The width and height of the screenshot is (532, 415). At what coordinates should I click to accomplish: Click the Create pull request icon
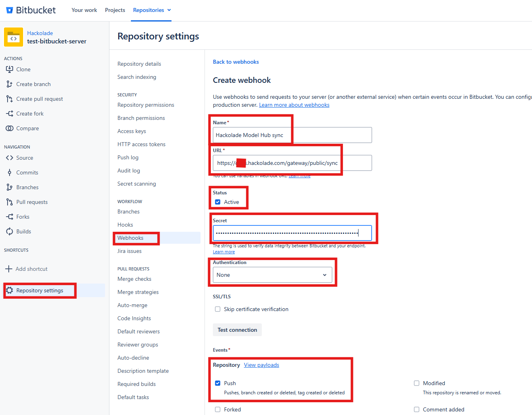point(10,99)
